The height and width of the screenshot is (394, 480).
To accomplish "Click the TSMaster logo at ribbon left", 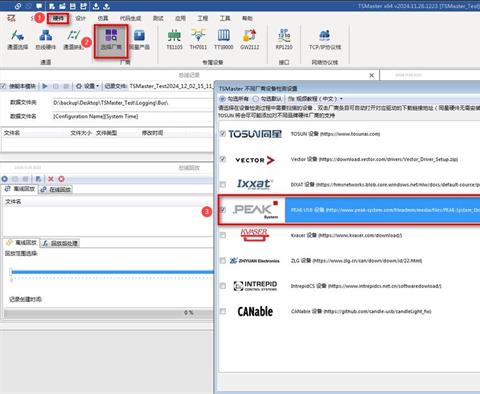I will (11, 18).
